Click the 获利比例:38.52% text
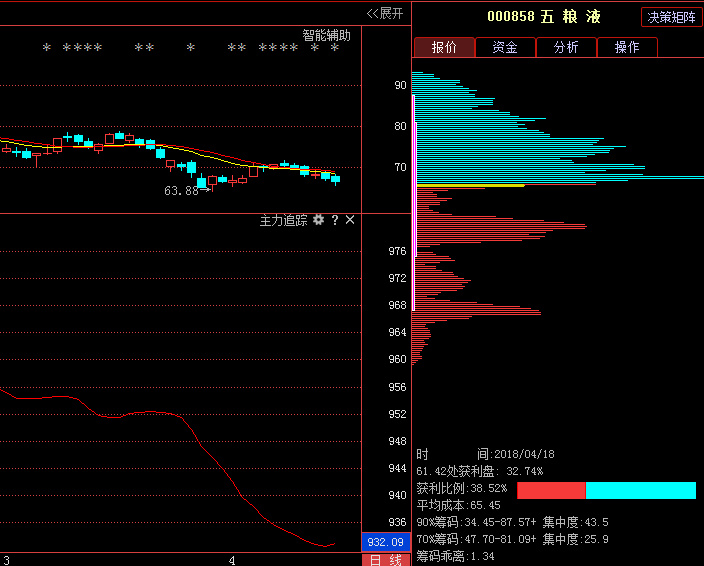704x566 pixels. [462, 488]
